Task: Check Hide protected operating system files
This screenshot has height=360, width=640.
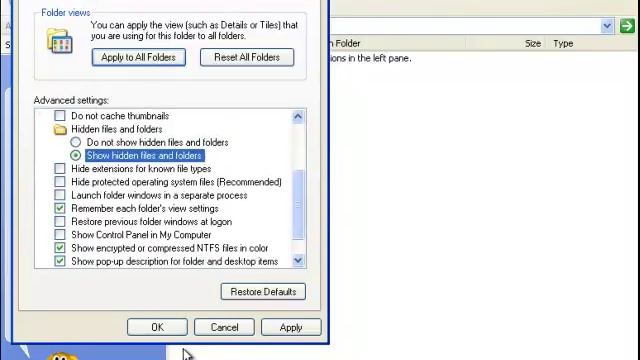Action: [x=60, y=182]
